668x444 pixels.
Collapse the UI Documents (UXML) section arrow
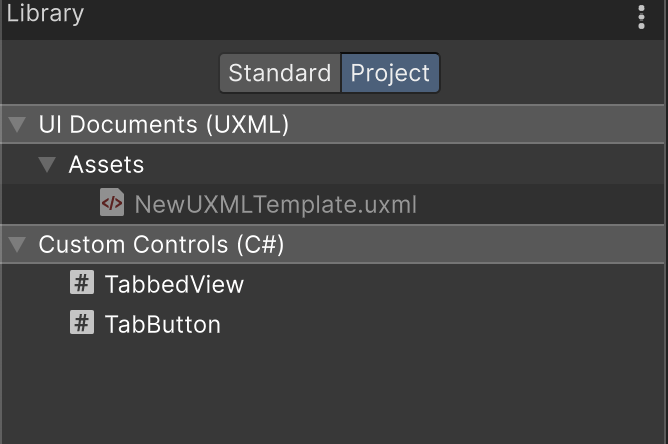point(17,124)
